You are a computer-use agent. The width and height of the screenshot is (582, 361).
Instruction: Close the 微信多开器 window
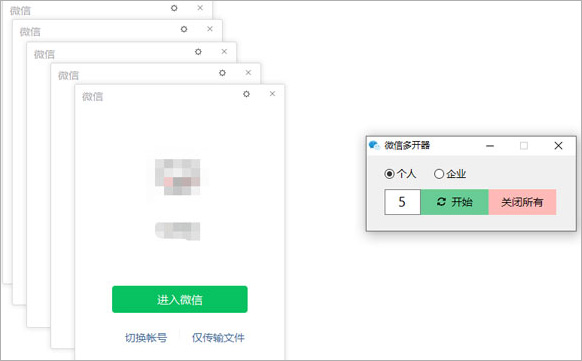[558, 146]
